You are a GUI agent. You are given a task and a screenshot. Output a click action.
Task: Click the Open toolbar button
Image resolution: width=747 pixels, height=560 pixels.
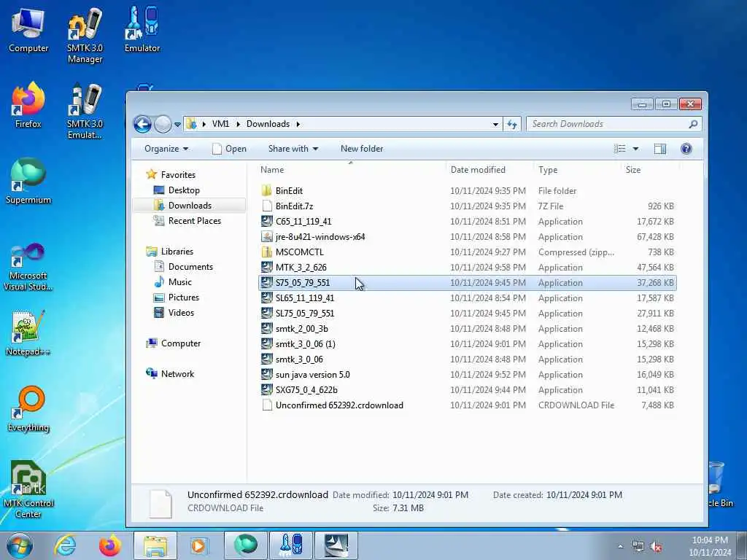(x=230, y=149)
